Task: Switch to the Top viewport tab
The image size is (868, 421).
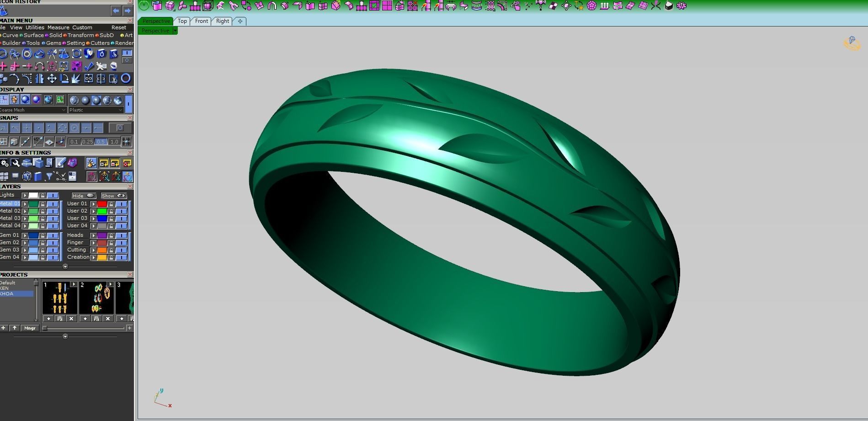Action: point(182,21)
